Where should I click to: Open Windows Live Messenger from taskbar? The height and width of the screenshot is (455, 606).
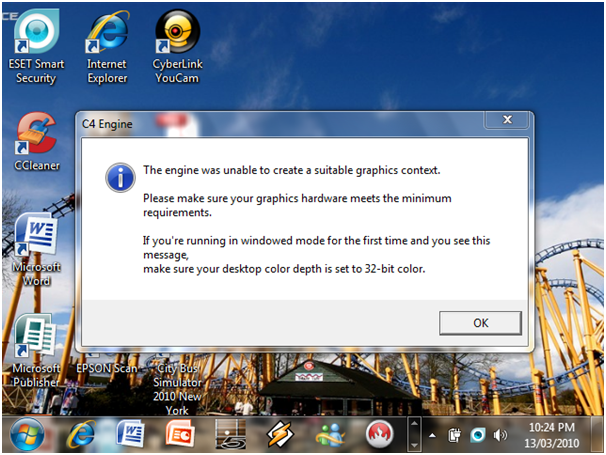tap(330, 435)
